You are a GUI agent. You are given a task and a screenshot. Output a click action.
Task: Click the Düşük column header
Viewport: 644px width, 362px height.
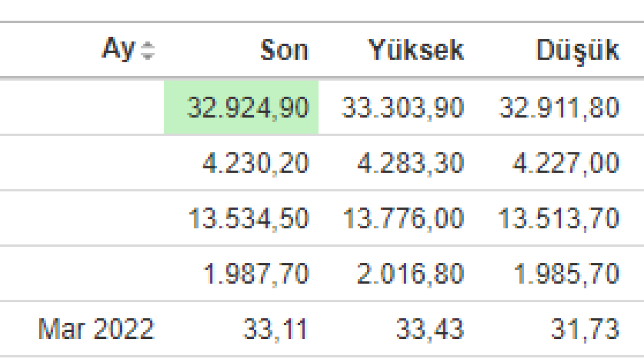(577, 50)
